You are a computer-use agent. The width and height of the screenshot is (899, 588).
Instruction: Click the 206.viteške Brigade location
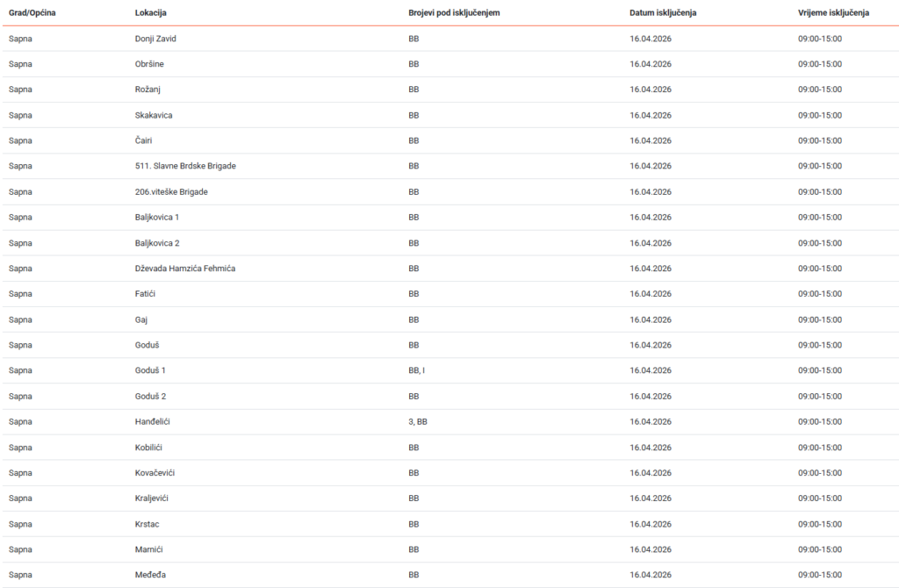pos(171,191)
